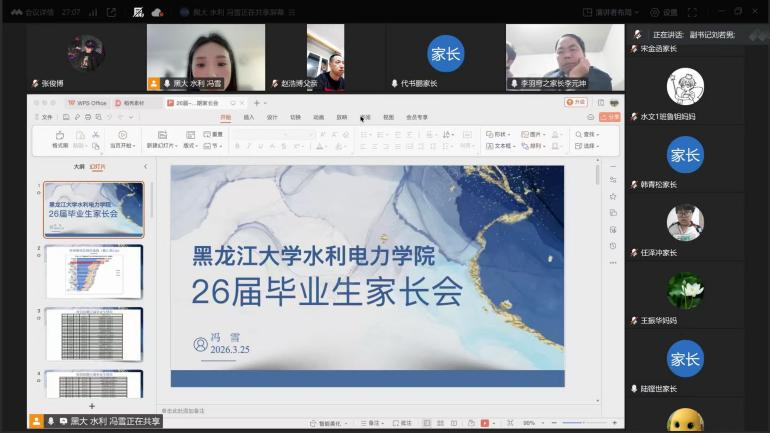Click the add slide plus icon below thumbnails

[x=92, y=406]
